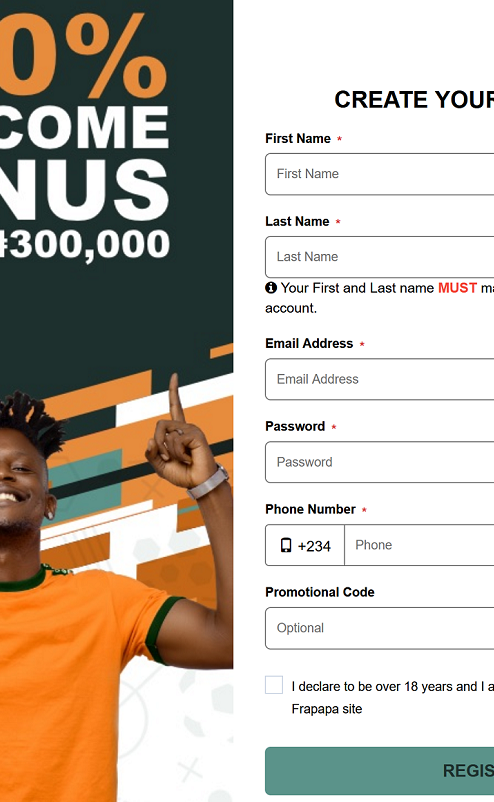This screenshot has height=802, width=494.
Task: Click the +234 country code prefix
Action: point(314,546)
